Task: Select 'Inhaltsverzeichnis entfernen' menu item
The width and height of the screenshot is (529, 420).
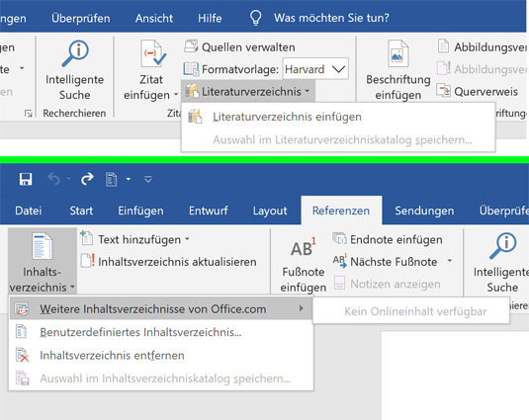Action: pos(160,356)
